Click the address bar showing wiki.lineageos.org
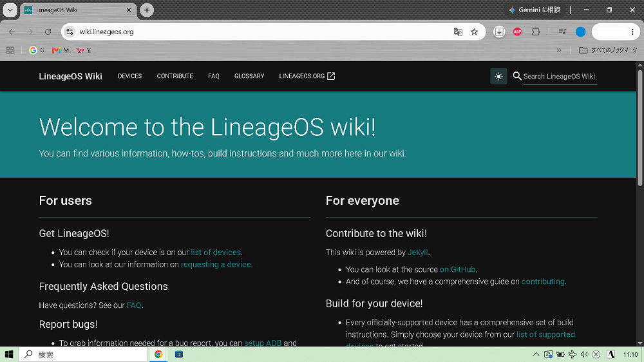 (x=263, y=32)
